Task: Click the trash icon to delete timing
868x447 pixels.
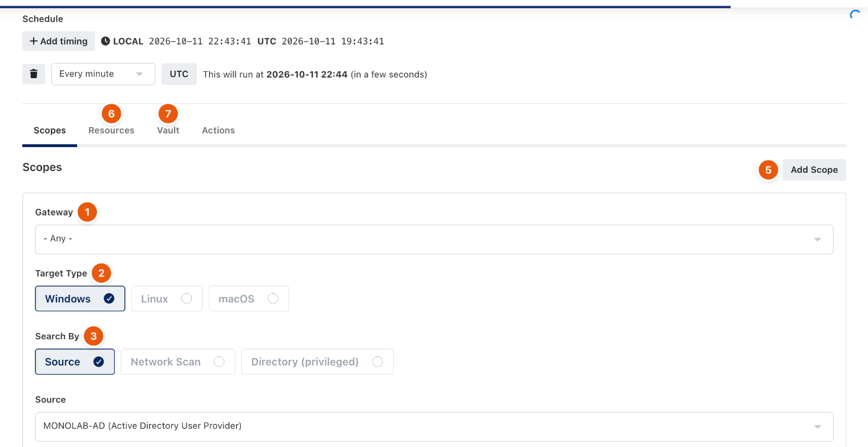Action: coord(34,74)
